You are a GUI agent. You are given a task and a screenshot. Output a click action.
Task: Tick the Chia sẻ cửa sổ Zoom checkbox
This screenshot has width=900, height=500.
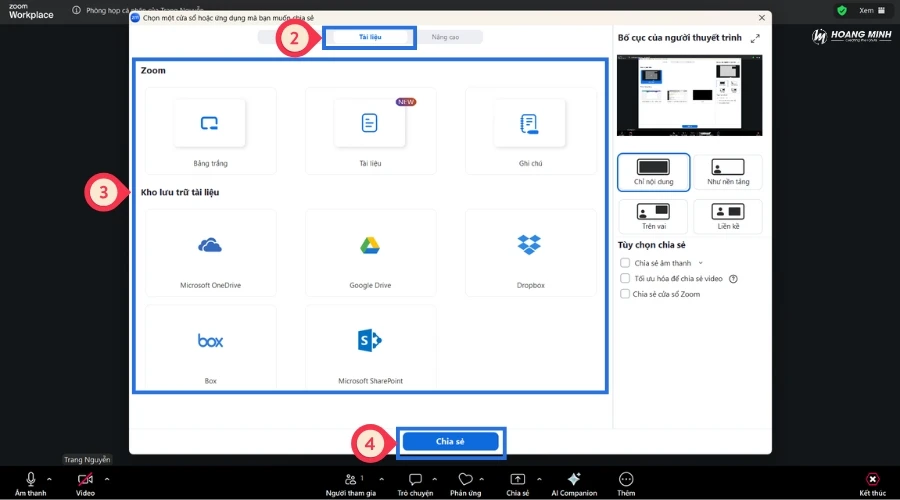tap(625, 295)
